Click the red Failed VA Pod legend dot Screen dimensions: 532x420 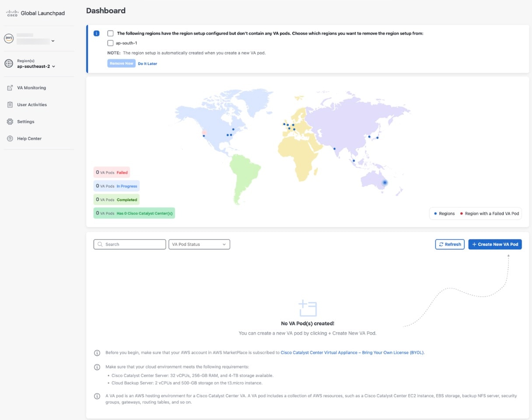tap(461, 213)
